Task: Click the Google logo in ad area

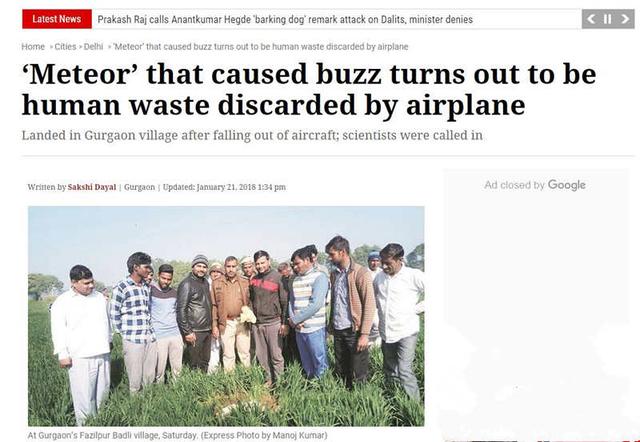Action: [x=567, y=185]
